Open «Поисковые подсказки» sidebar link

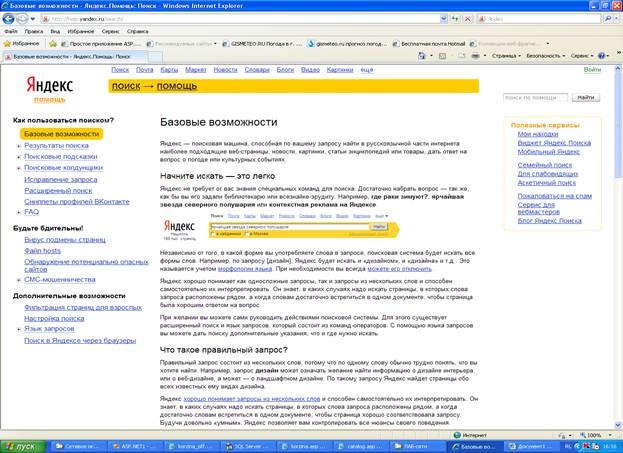(x=61, y=157)
